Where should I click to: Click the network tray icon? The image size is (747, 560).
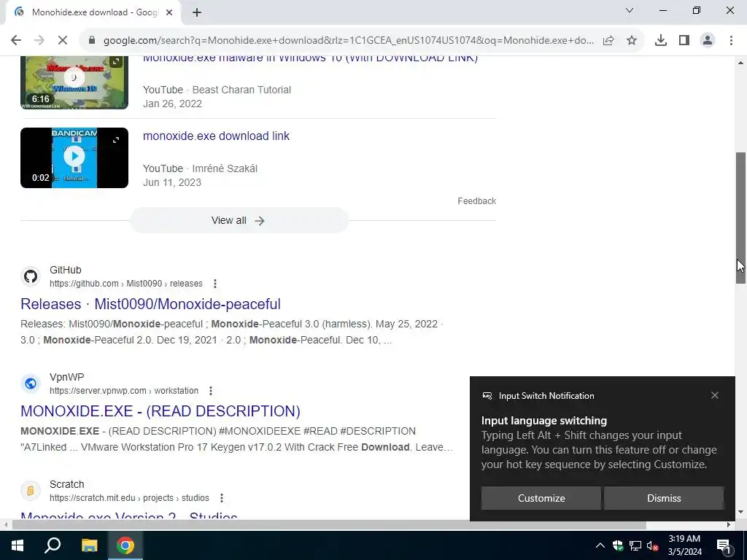(635, 545)
